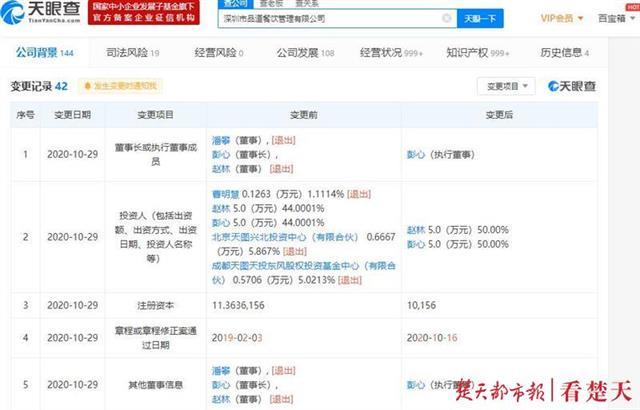Switch to the 经营状况 tab
The width and height of the screenshot is (640, 410).
[391, 53]
